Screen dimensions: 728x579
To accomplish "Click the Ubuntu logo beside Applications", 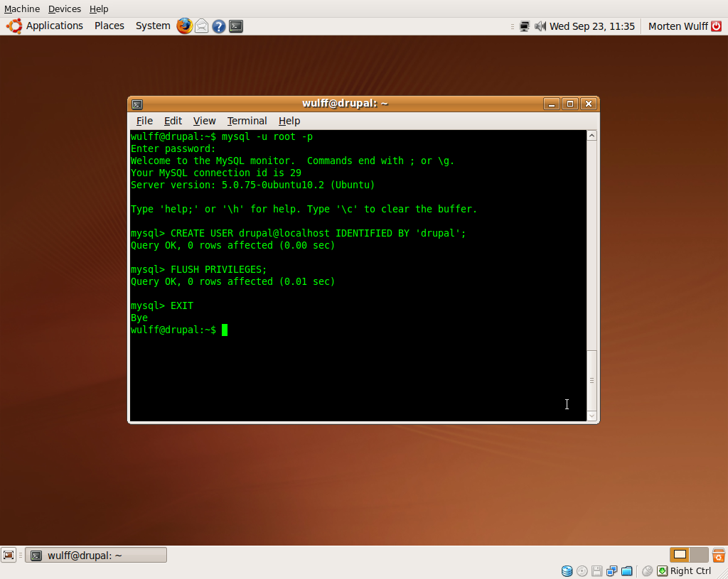I will (14, 26).
